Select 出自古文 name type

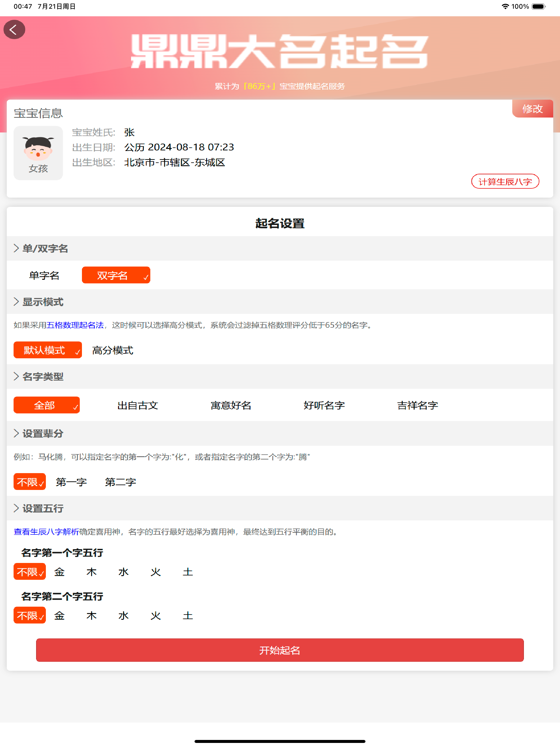[138, 405]
